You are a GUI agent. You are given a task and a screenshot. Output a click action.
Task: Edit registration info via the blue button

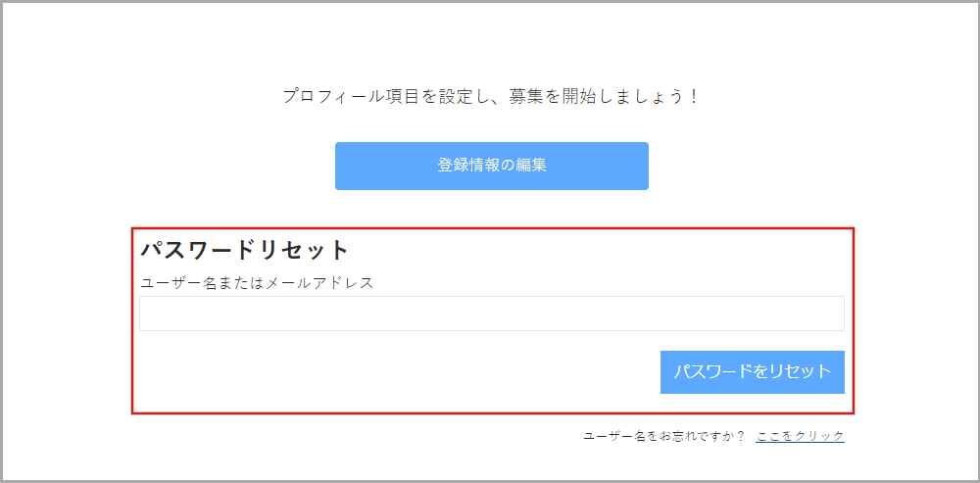(491, 166)
